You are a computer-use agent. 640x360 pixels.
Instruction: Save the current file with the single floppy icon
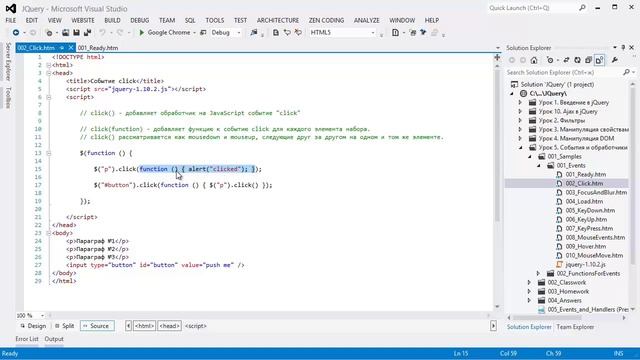(x=76, y=32)
